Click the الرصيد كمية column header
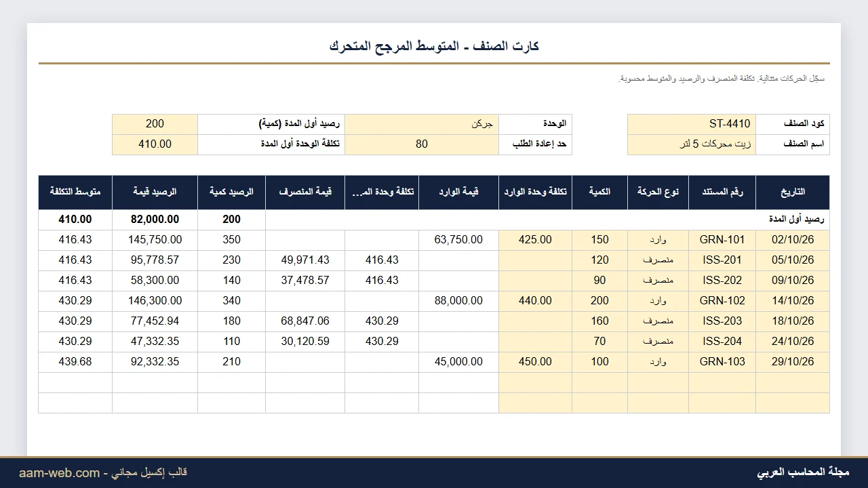The height and width of the screenshot is (488, 868). point(231,192)
